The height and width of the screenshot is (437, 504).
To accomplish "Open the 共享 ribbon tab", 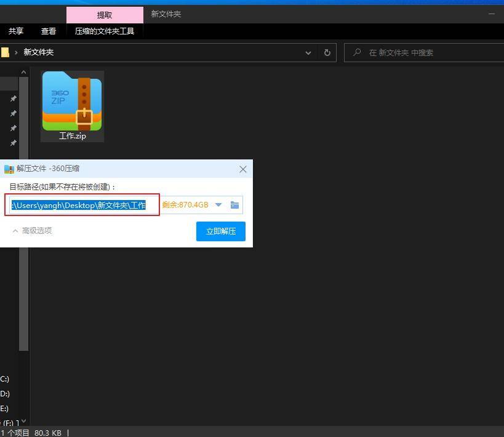I will point(16,31).
